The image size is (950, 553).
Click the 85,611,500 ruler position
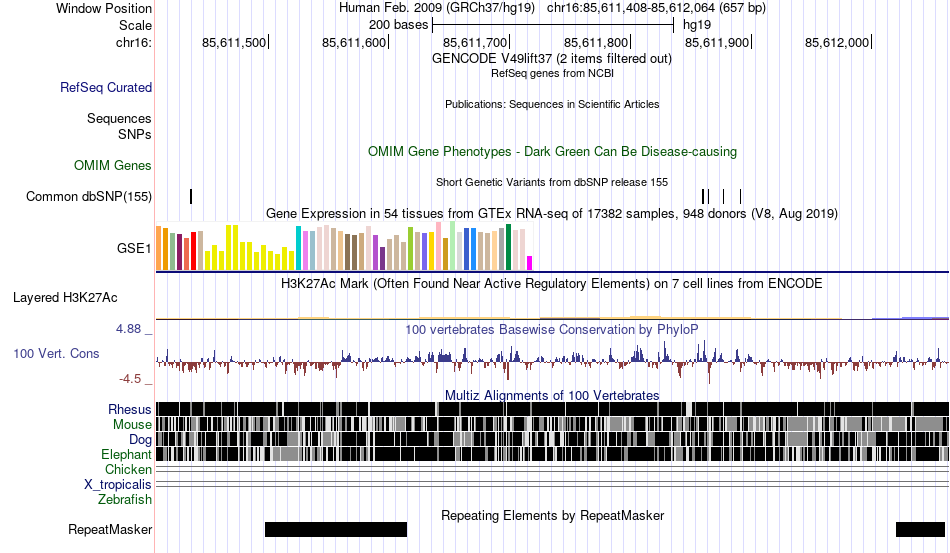[234, 42]
